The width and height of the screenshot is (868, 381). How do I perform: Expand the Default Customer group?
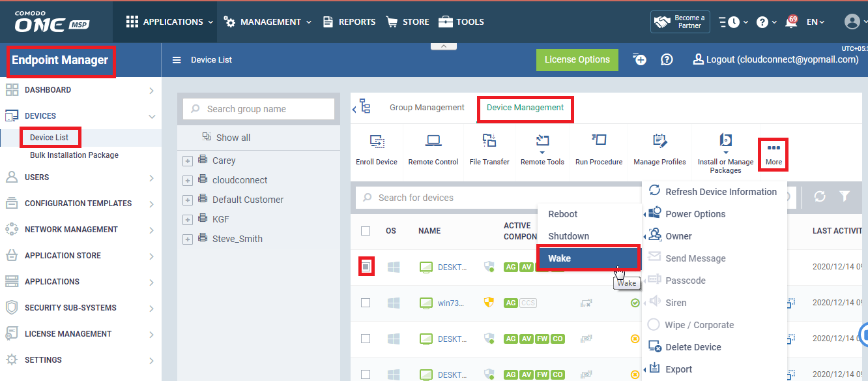point(188,200)
